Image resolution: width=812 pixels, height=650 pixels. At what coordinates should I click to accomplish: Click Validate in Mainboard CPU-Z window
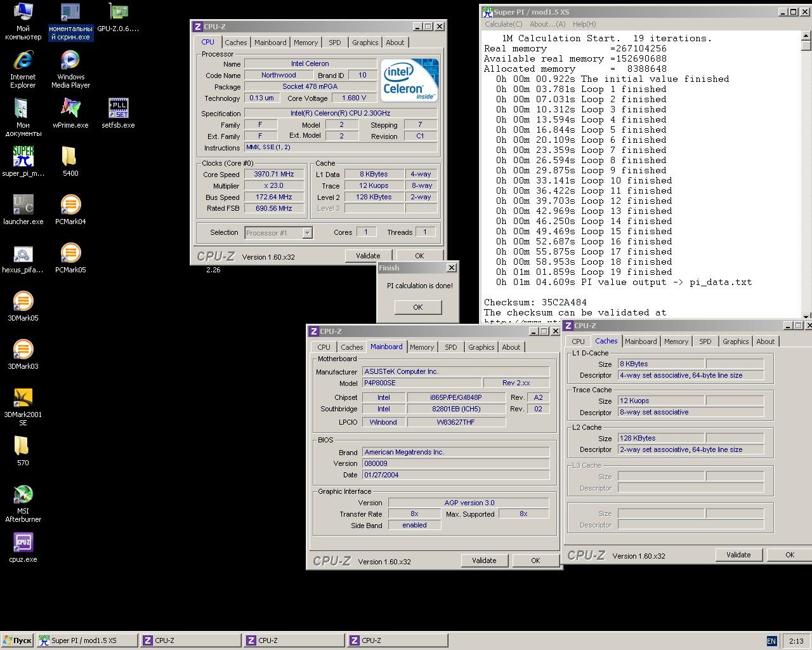click(484, 560)
